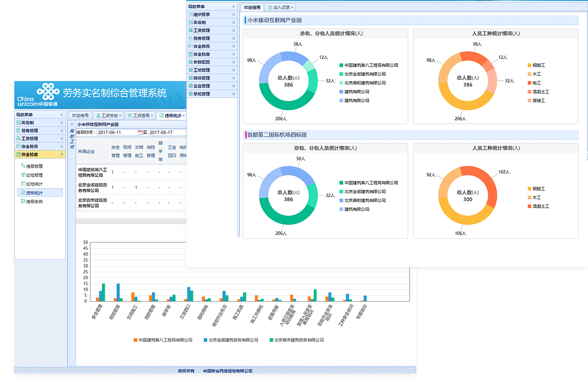Click highlighted 安全检查 icon in back window
This screenshot has width=588, height=382.
(x=18, y=154)
